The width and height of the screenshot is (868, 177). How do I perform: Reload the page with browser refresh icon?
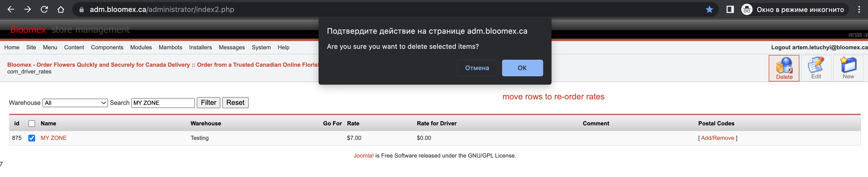44,9
